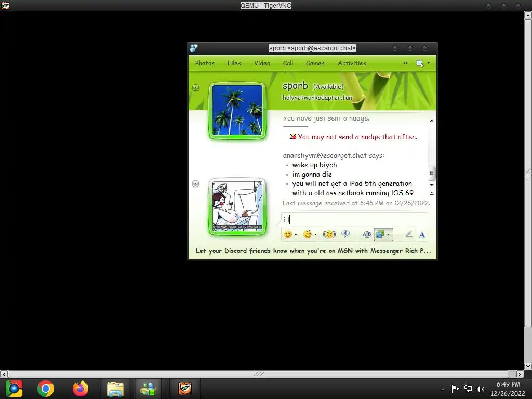Open the Photos sharing tab
Image resolution: width=532 pixels, height=399 pixels.
205,63
